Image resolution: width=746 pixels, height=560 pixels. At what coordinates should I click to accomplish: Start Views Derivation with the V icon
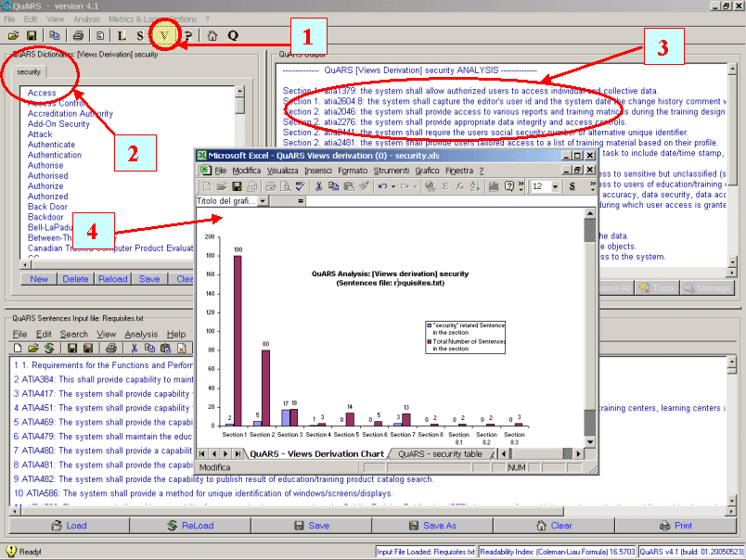coord(164,35)
